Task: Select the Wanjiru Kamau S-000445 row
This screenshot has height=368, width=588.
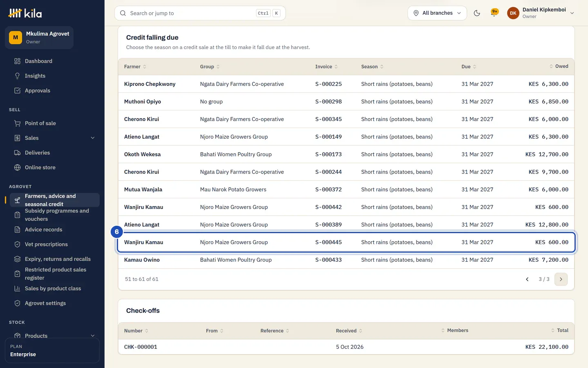Action: 346,242
